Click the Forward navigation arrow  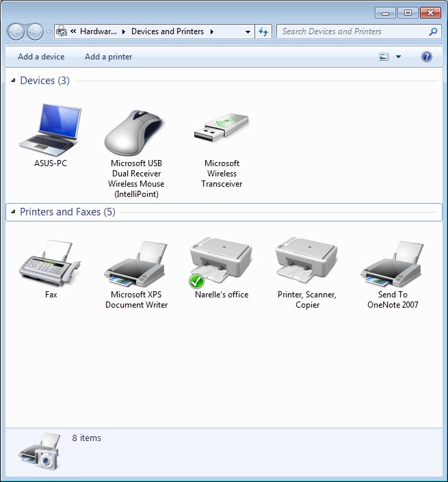coord(35,31)
